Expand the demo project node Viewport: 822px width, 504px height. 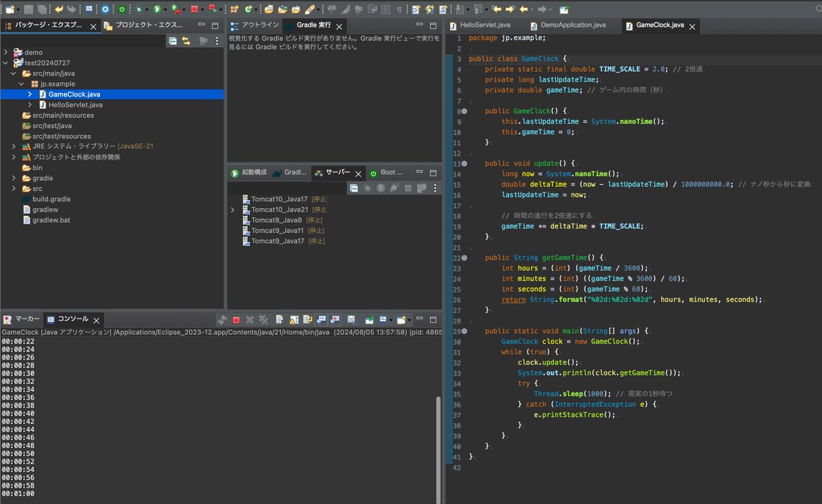5,52
